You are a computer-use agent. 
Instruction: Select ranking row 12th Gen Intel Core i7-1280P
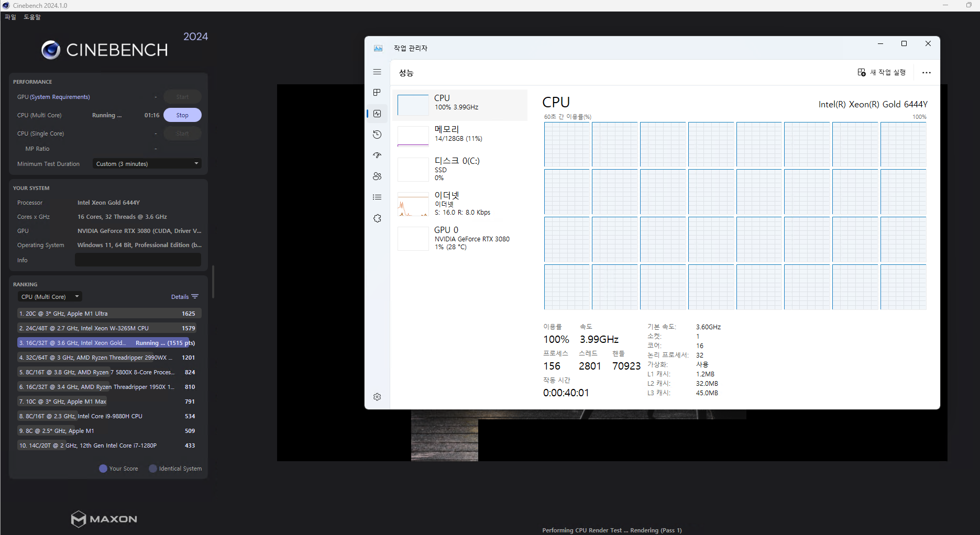coord(109,445)
